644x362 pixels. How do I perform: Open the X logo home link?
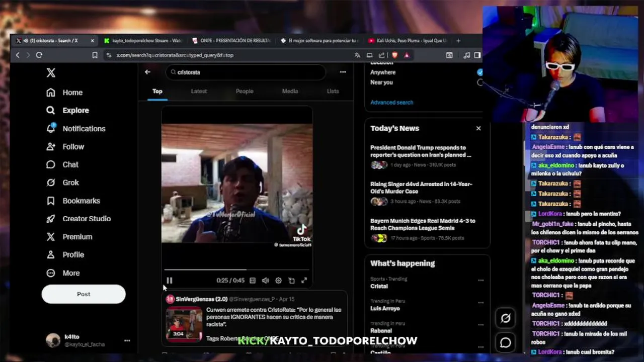[51, 72]
